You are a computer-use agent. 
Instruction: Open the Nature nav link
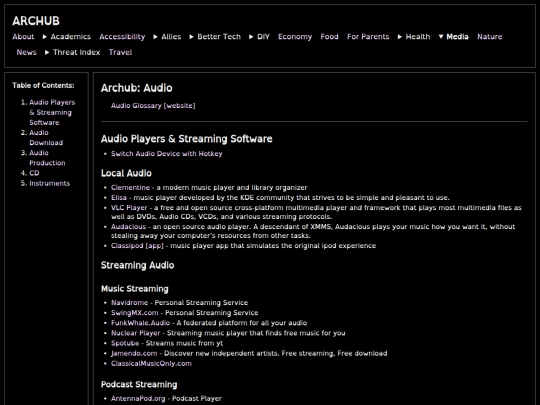coord(489,37)
